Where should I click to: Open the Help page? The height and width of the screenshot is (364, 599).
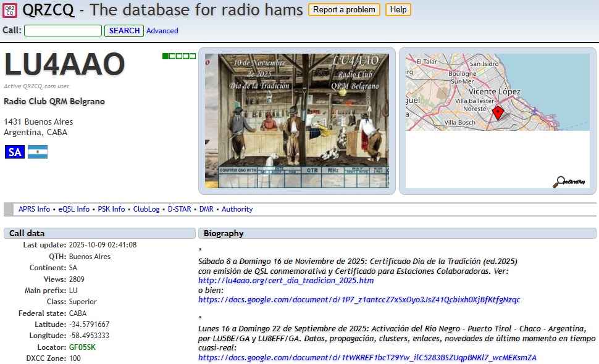tap(398, 10)
